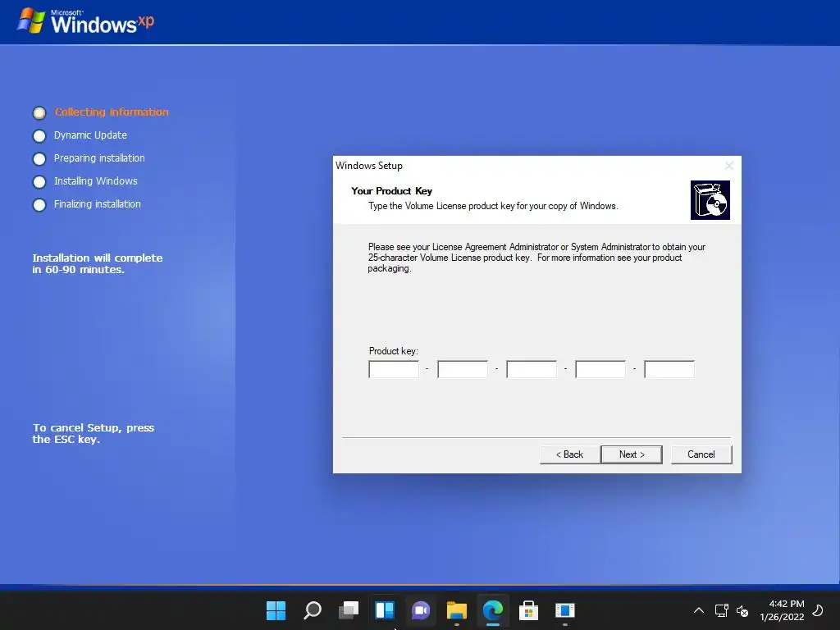
Task: Click the Windows XP logo
Action: 86,21
